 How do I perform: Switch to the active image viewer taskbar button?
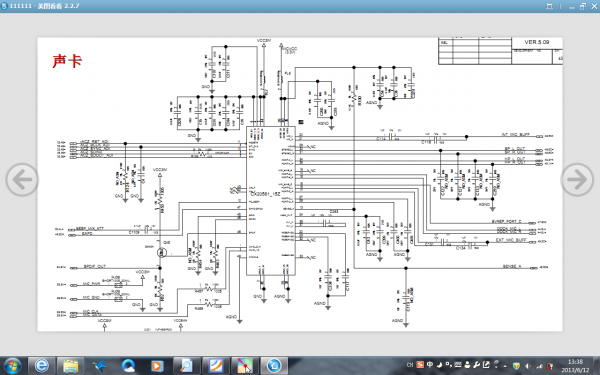point(274,366)
